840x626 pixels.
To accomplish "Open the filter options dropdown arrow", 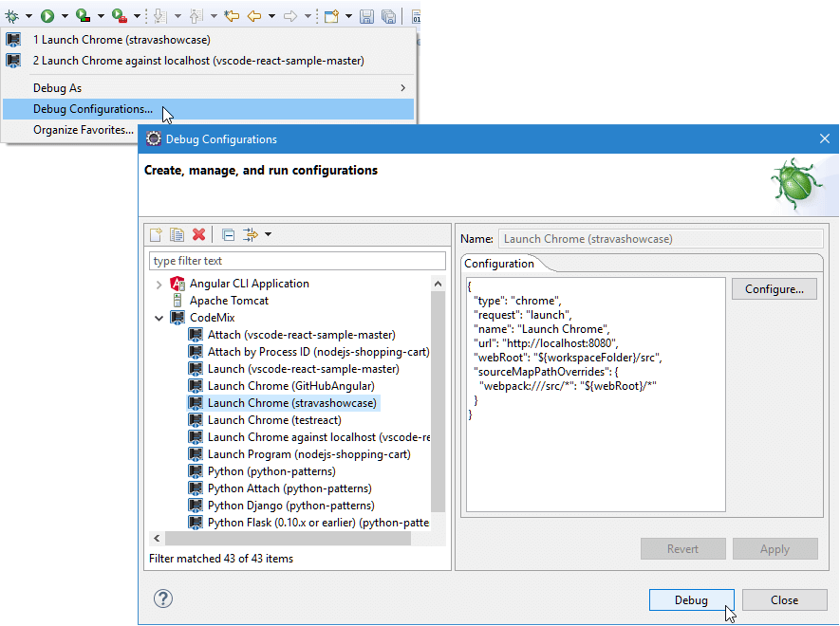I will [268, 234].
